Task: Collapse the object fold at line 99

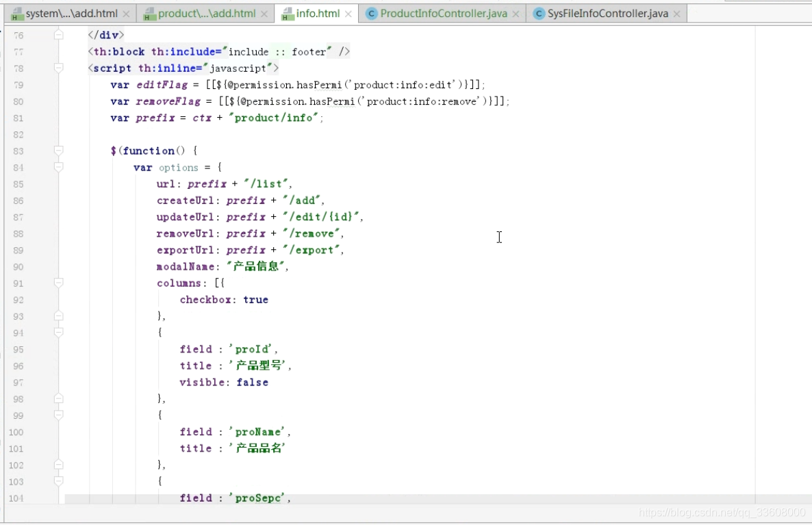Action: [58, 415]
